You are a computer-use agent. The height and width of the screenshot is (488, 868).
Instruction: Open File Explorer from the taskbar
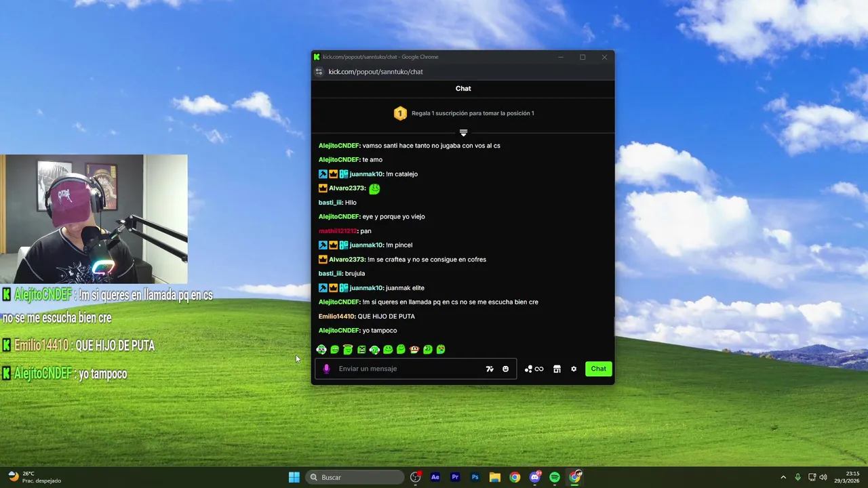point(495,477)
